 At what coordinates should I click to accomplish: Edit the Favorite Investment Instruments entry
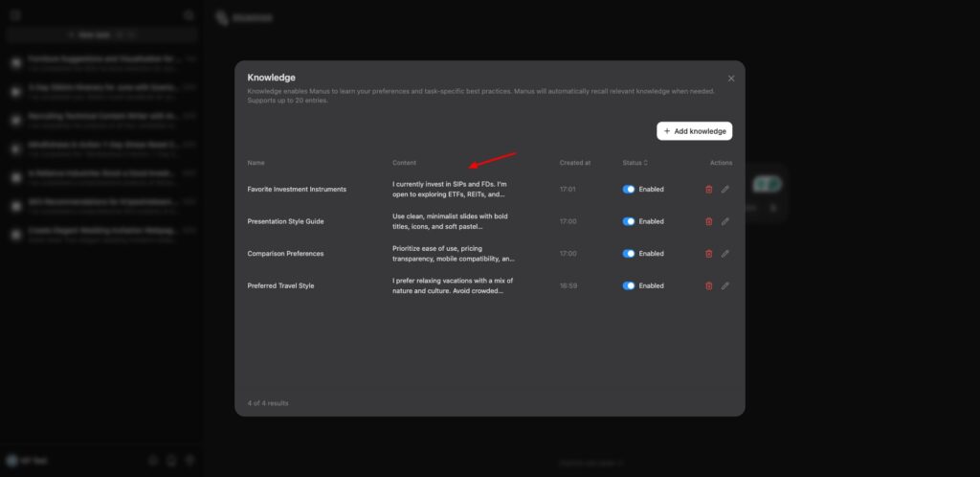pos(724,190)
